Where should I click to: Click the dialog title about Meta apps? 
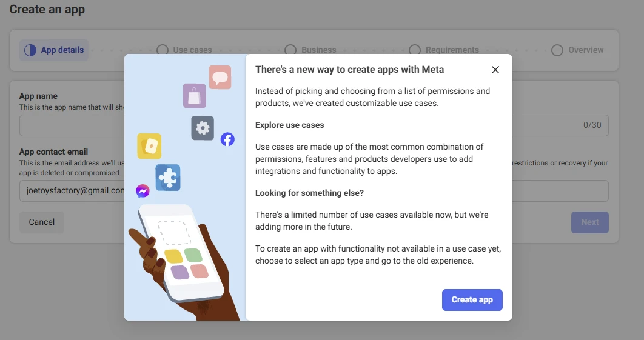349,70
